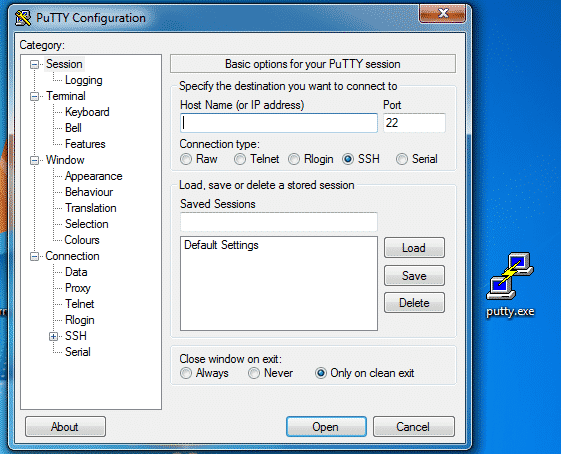Click the Port number field
Screen dimensions: 561x454
point(414,123)
